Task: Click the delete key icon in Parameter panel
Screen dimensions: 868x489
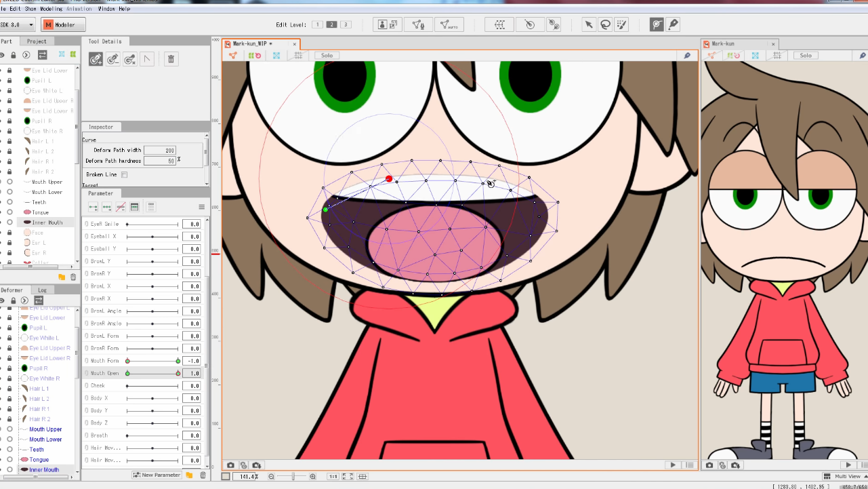Action: [x=121, y=207]
